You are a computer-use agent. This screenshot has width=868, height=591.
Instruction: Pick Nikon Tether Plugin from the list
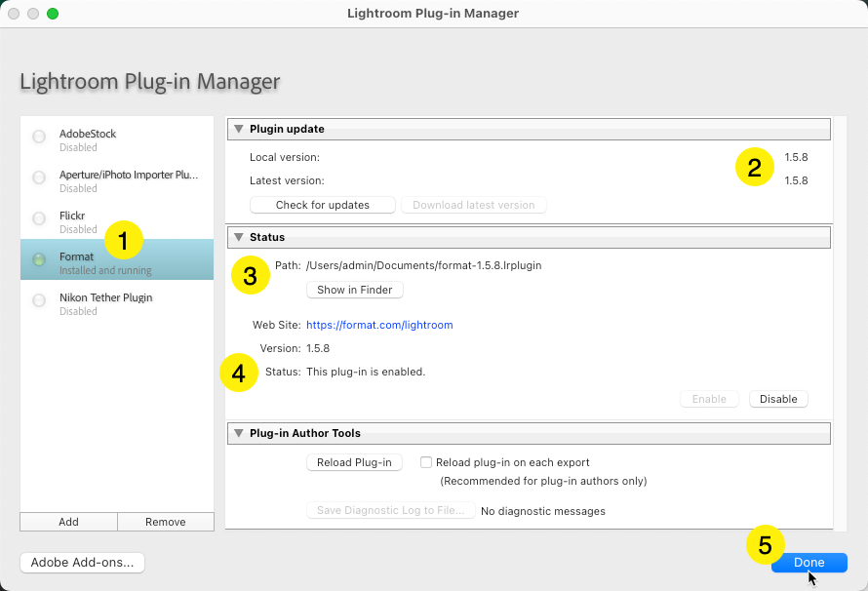[117, 304]
